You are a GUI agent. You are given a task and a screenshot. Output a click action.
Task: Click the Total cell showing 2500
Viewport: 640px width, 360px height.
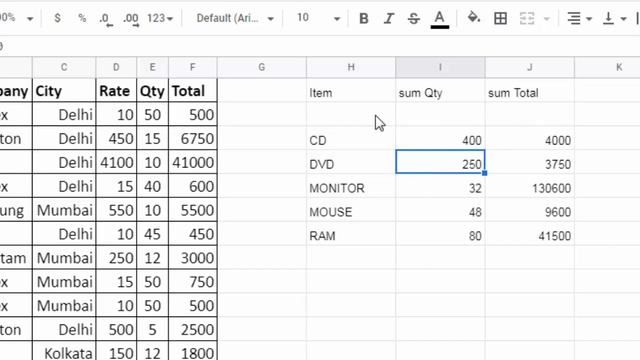(193, 329)
